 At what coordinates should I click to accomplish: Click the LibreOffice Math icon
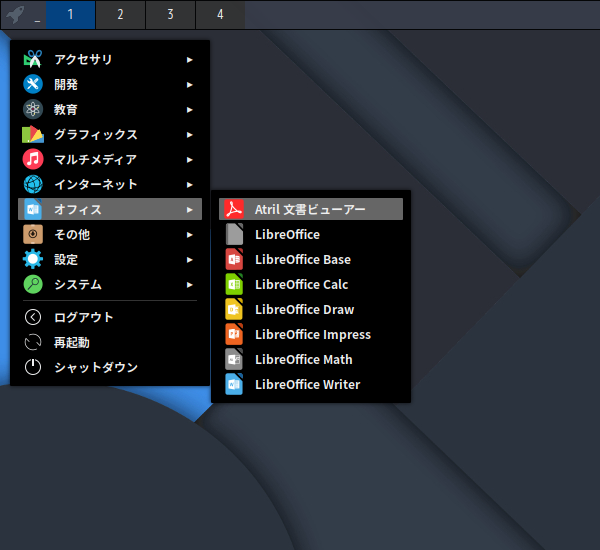pos(234,359)
